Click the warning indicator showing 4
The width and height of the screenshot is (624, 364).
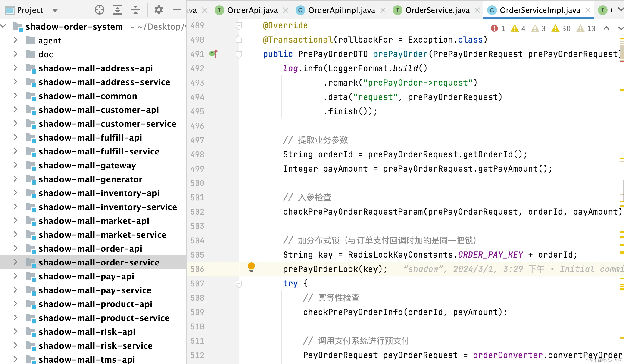[518, 28]
